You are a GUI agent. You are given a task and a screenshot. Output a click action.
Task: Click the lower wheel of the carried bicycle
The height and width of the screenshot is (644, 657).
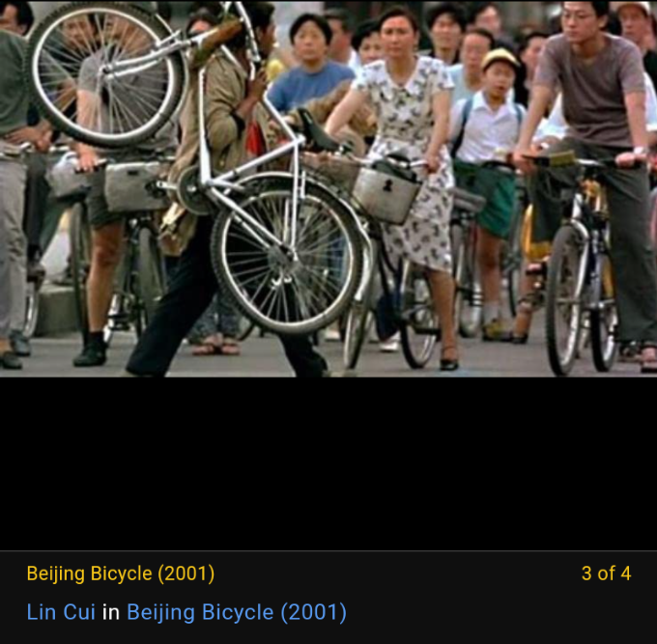tap(288, 253)
